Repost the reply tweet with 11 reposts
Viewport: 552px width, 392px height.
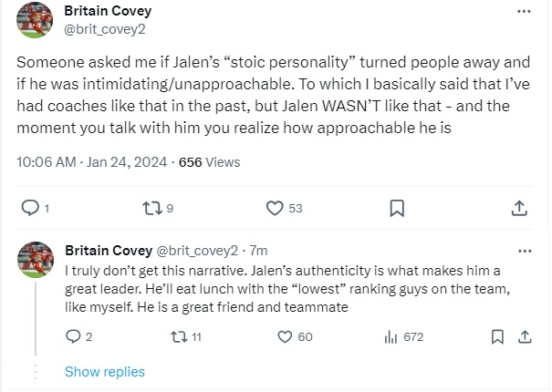(179, 336)
